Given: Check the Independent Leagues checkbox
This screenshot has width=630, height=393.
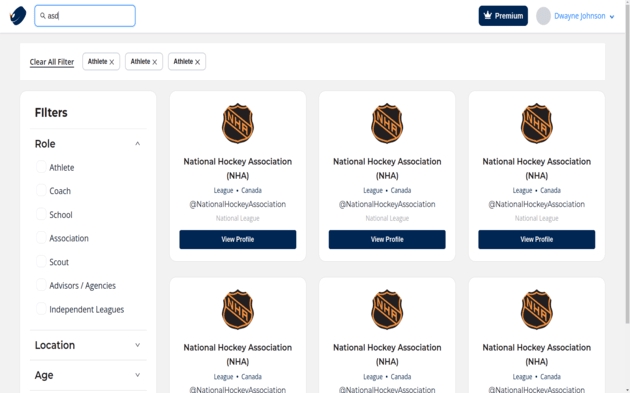Looking at the screenshot, I should tap(41, 309).
